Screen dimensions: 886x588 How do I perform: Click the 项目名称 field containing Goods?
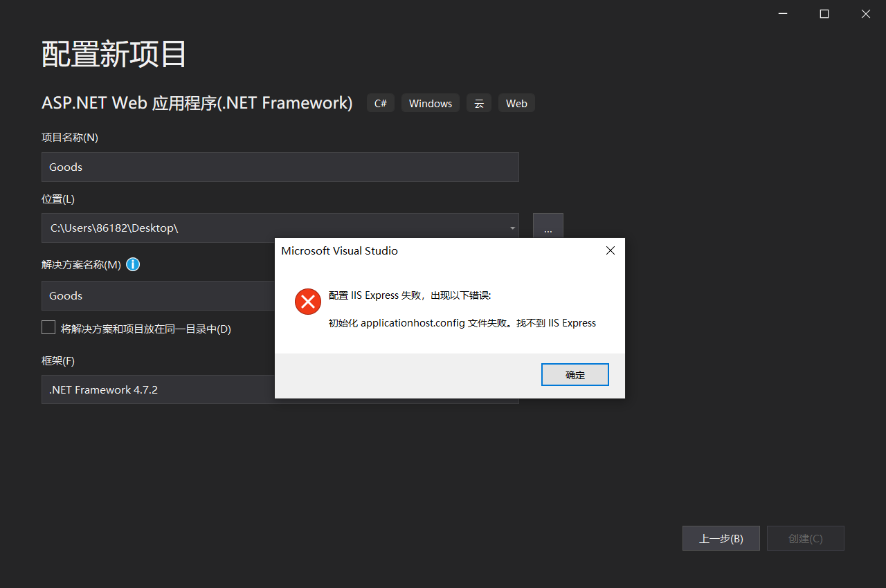(280, 167)
